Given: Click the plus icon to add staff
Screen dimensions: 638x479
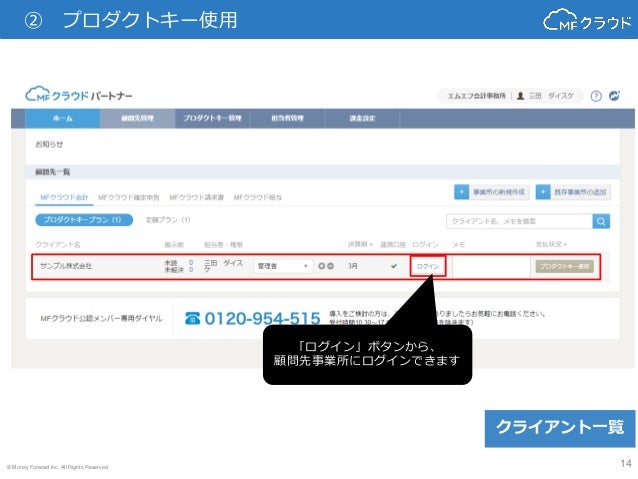Looking at the screenshot, I should (x=321, y=266).
